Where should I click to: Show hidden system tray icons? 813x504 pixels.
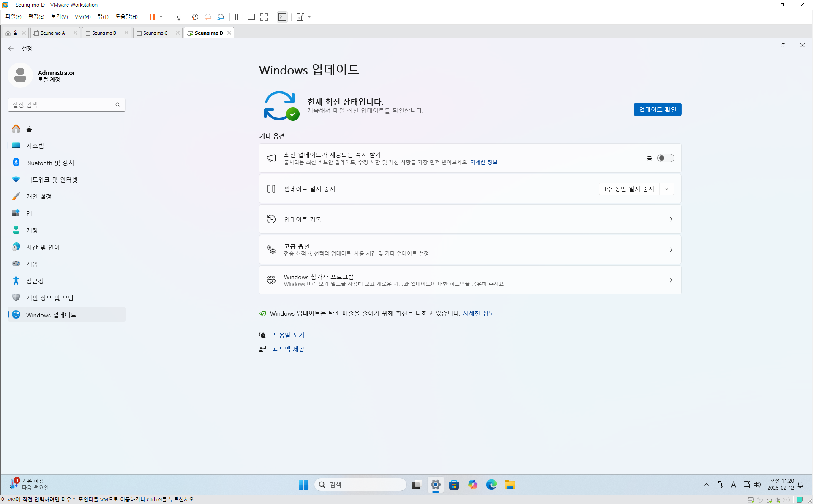click(707, 485)
